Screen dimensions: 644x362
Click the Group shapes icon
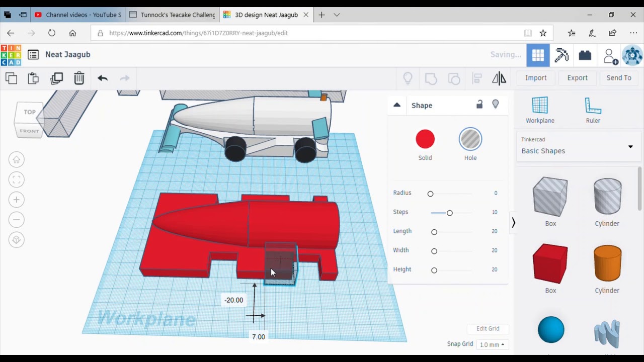pyautogui.click(x=431, y=78)
